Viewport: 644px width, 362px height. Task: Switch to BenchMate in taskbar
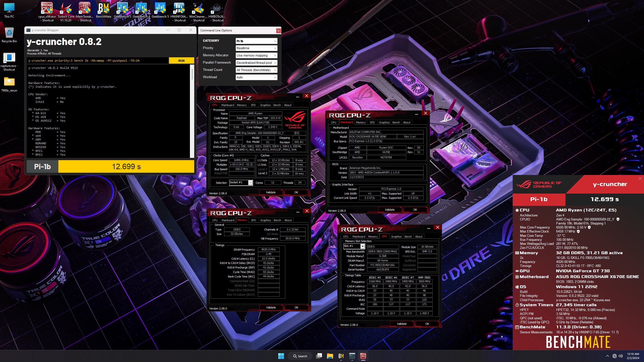click(341, 356)
